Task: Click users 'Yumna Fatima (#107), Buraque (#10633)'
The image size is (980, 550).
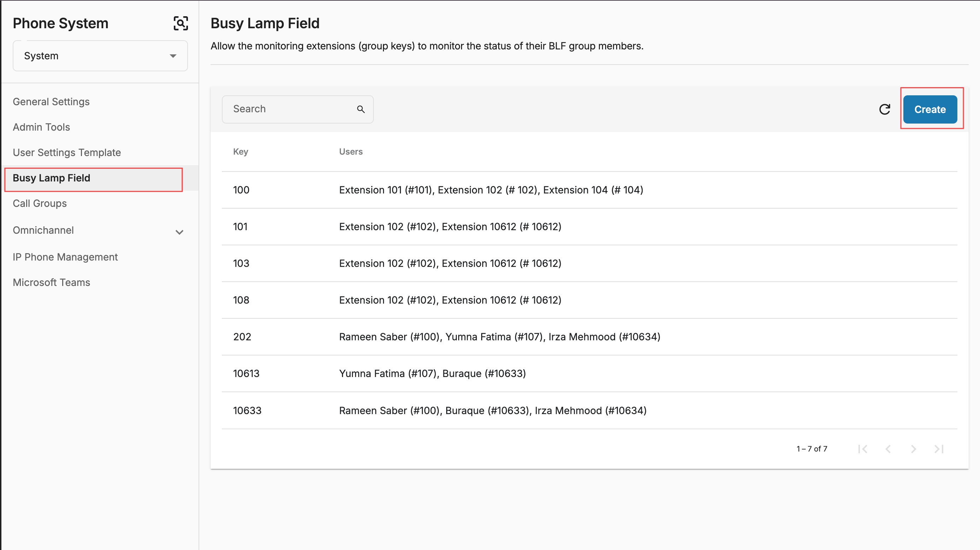Action: coord(432,373)
